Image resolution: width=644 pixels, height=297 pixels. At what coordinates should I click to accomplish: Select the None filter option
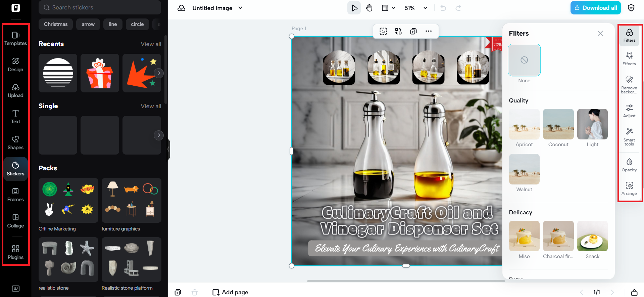pyautogui.click(x=524, y=60)
